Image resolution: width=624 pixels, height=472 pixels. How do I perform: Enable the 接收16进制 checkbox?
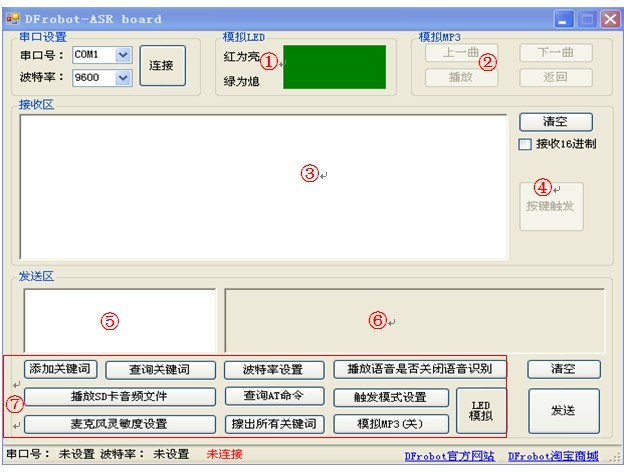(x=525, y=144)
